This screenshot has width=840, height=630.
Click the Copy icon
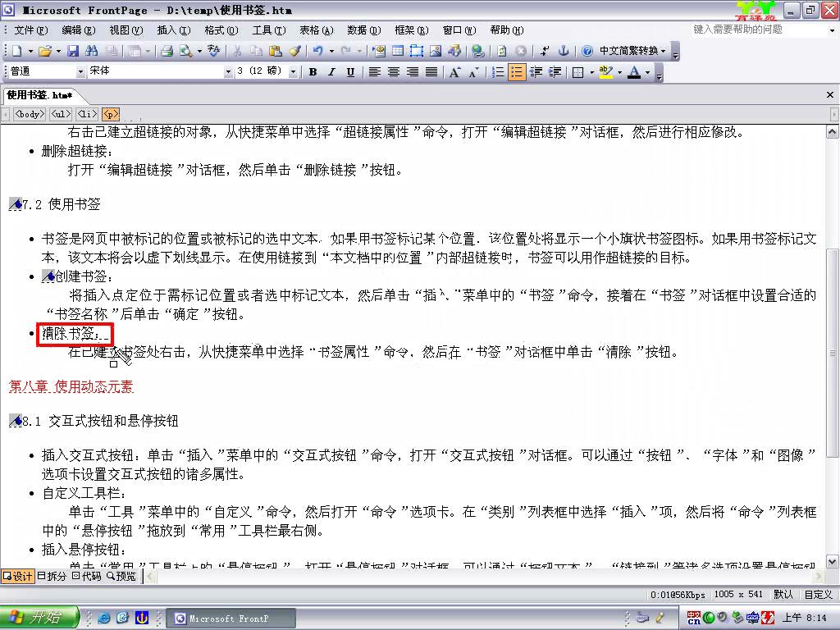(x=257, y=51)
